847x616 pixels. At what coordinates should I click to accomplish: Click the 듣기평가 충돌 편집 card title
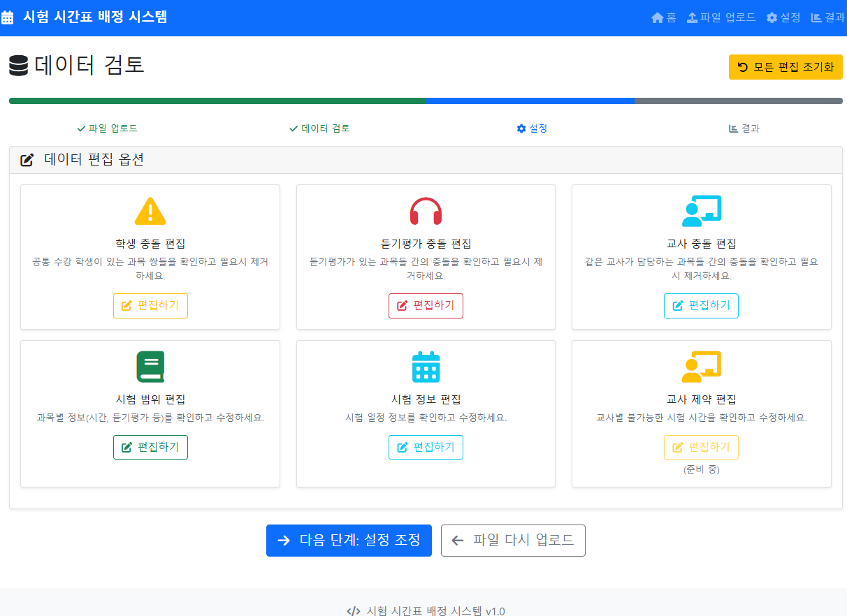[x=426, y=244]
